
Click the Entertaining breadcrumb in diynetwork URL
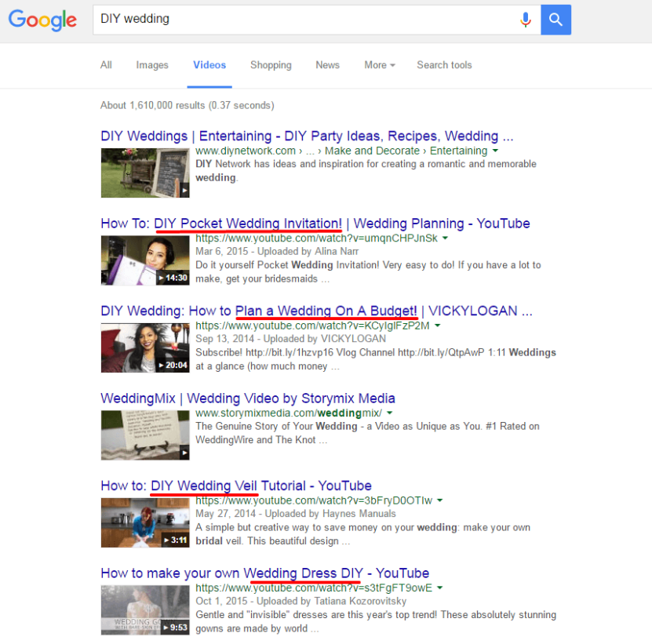click(459, 151)
